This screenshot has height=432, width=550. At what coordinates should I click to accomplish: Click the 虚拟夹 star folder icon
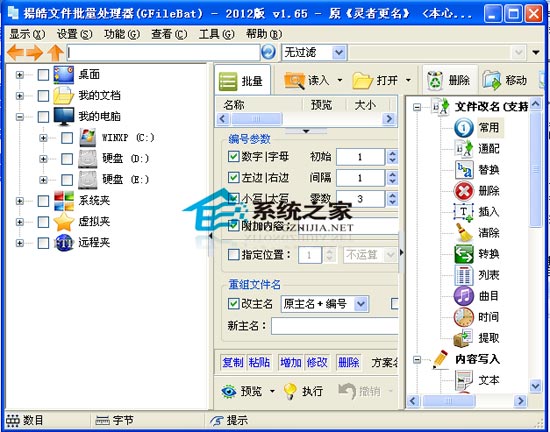(x=64, y=222)
